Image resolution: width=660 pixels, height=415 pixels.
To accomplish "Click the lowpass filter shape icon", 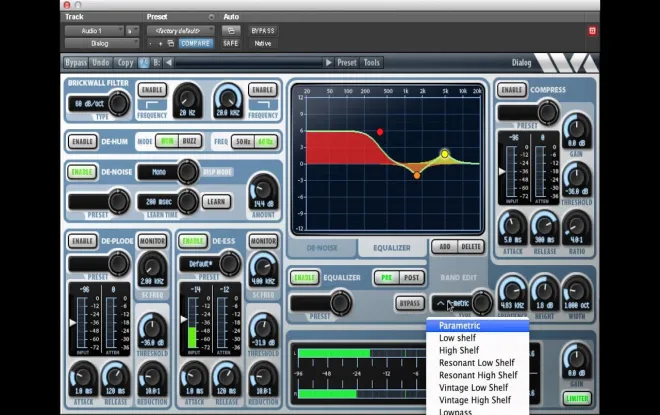I will [263, 104].
